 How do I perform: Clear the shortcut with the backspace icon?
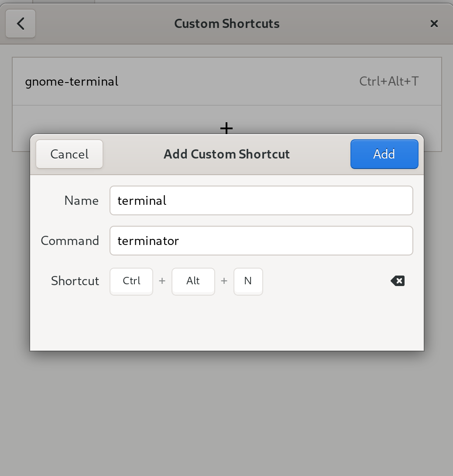[x=398, y=281]
